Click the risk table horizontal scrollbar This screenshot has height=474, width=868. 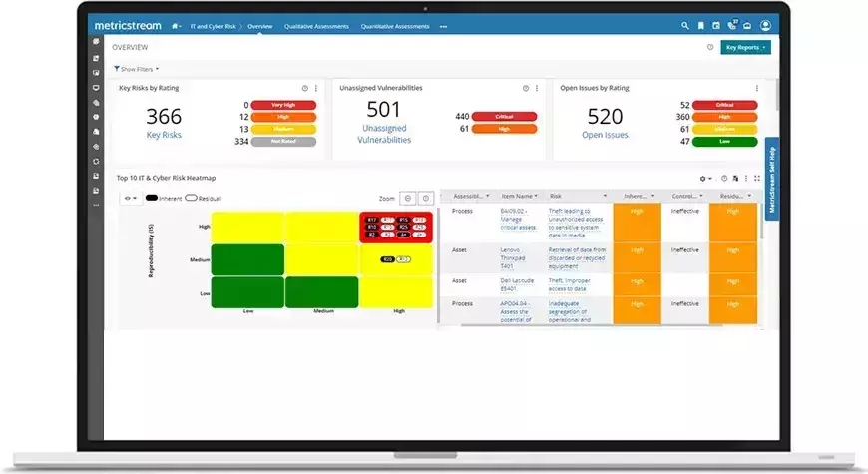coord(592,325)
